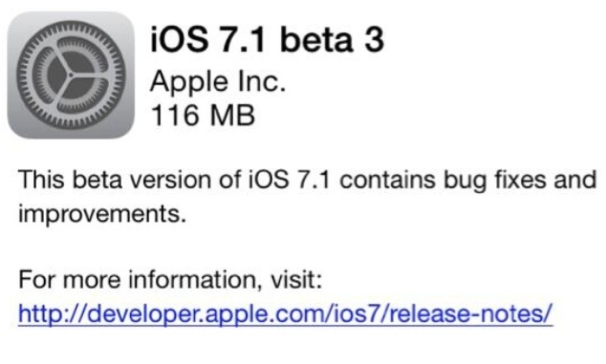Click the digit "3" in the title

tap(374, 40)
